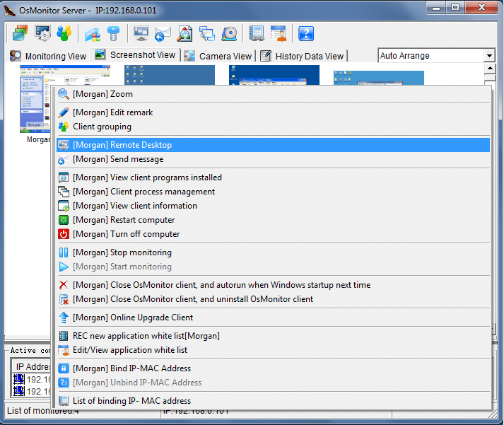Image resolution: width=504 pixels, height=425 pixels.
Task: Click the magnifier icon beside Zoom entry
Action: 64,94
